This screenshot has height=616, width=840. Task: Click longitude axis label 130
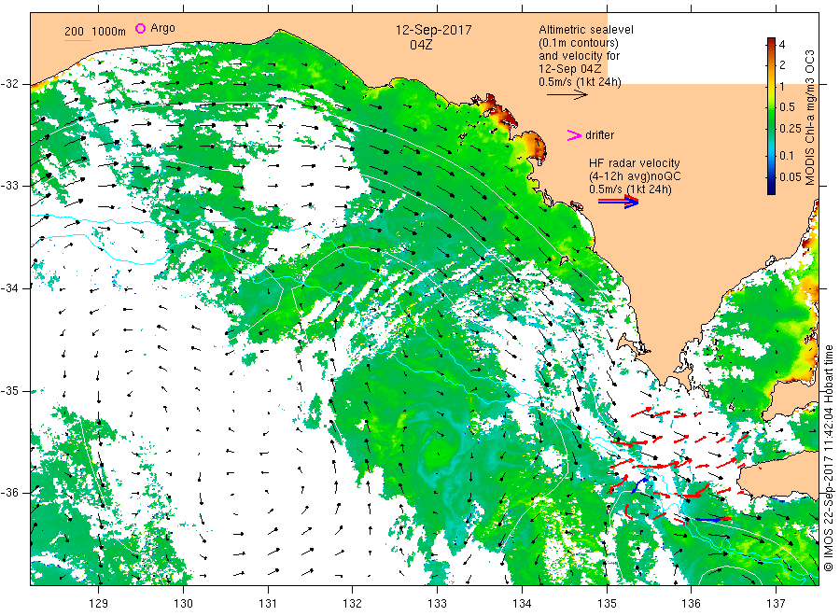tap(183, 604)
